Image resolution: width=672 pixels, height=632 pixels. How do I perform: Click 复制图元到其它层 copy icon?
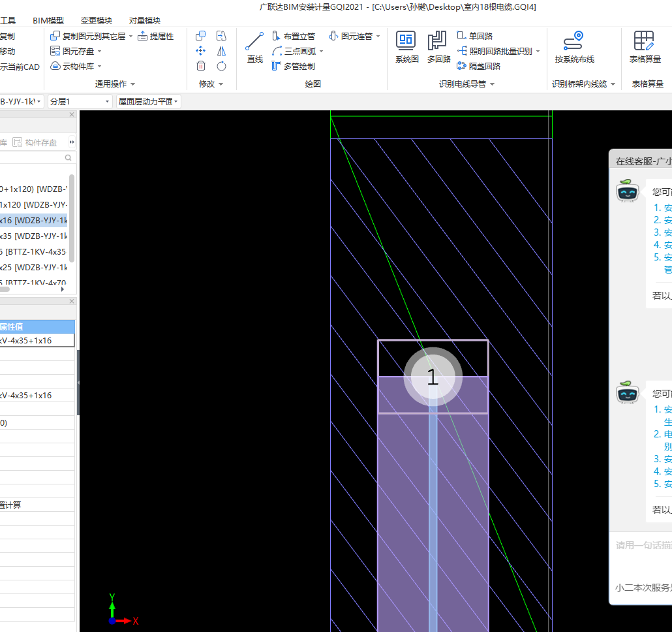pyautogui.click(x=55, y=36)
